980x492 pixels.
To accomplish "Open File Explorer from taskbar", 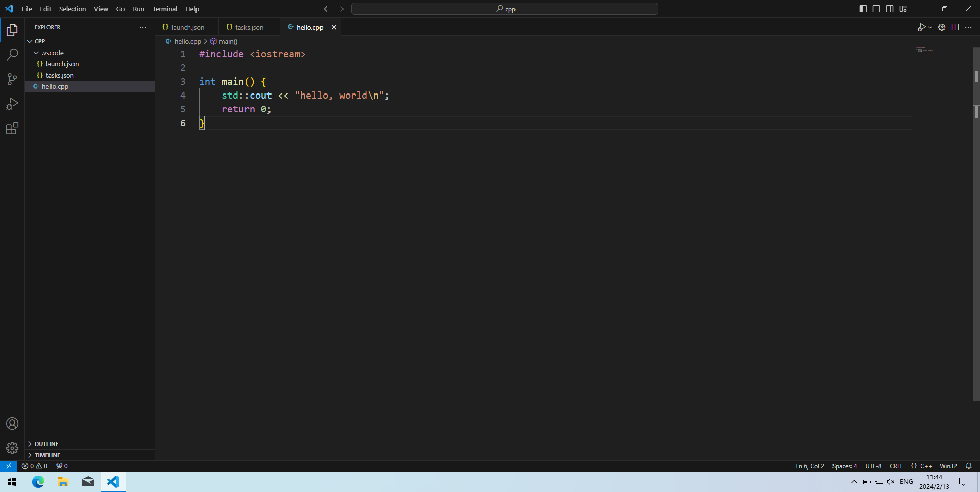I will (63, 482).
